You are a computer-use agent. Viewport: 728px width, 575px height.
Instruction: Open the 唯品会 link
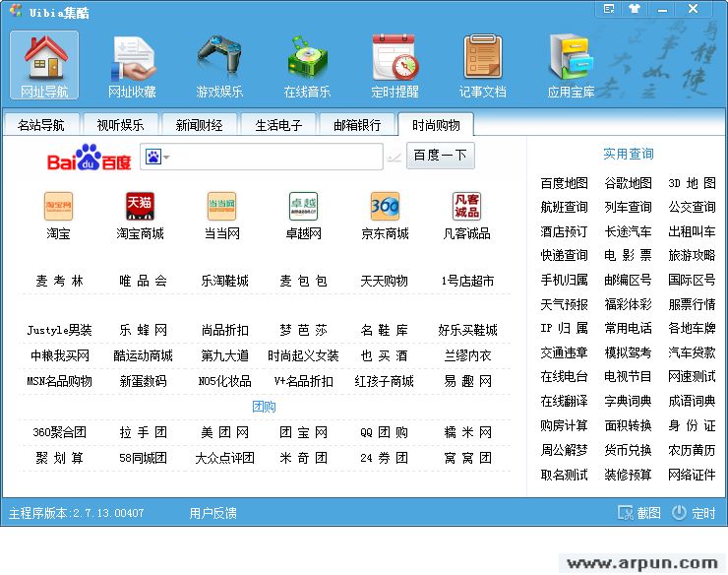pyautogui.click(x=143, y=281)
